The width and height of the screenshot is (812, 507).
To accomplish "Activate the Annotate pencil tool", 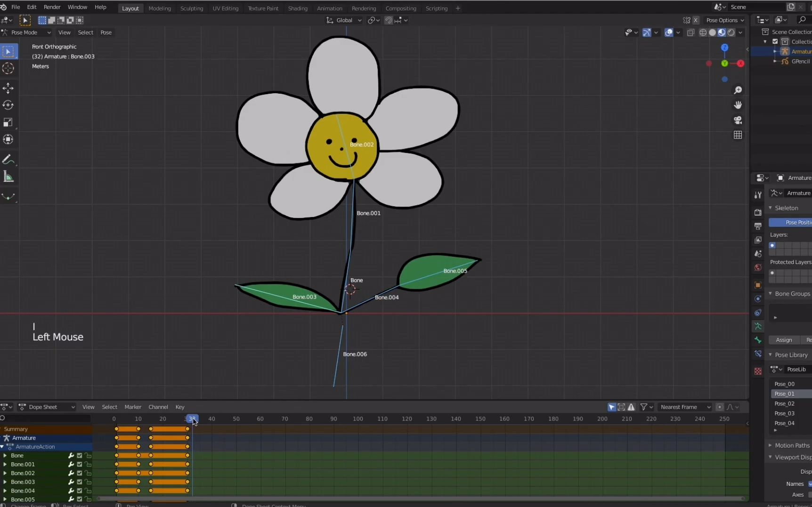I will coord(8,160).
